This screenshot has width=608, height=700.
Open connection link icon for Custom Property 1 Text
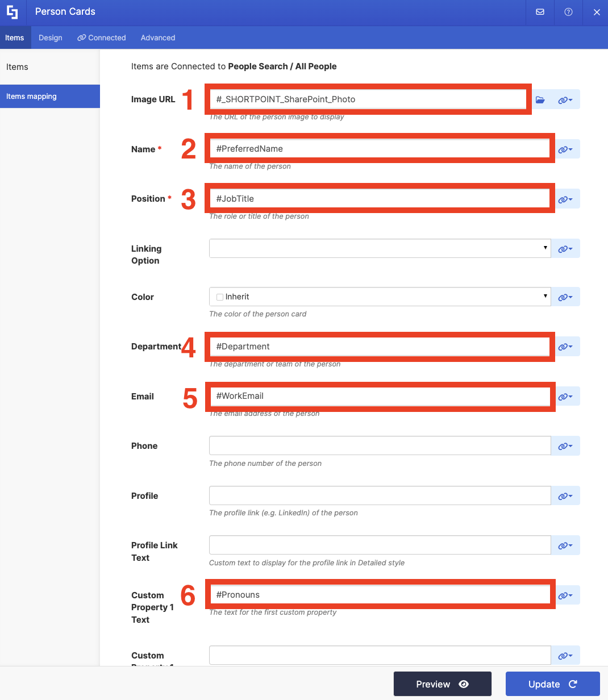[x=565, y=595]
